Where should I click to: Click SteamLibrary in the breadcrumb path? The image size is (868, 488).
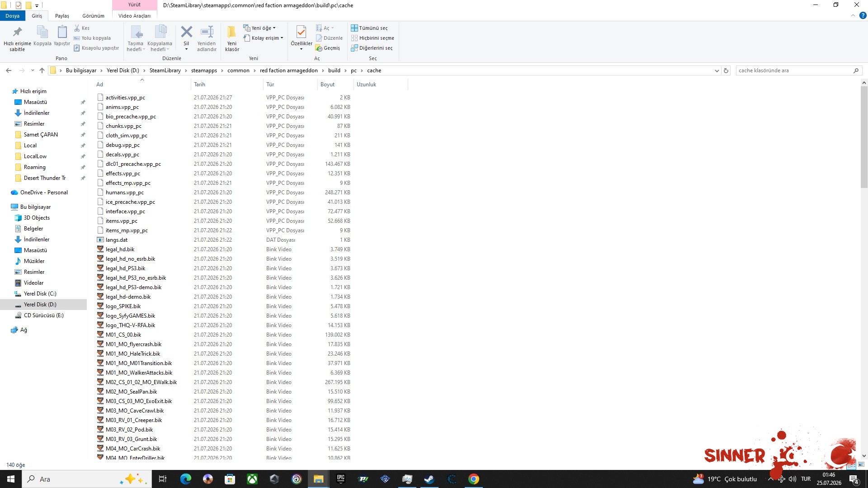tap(165, 70)
